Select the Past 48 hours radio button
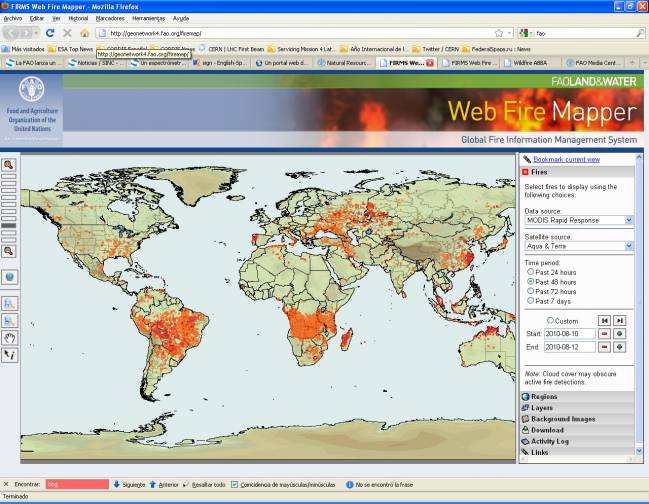The image size is (649, 504). pos(530,281)
